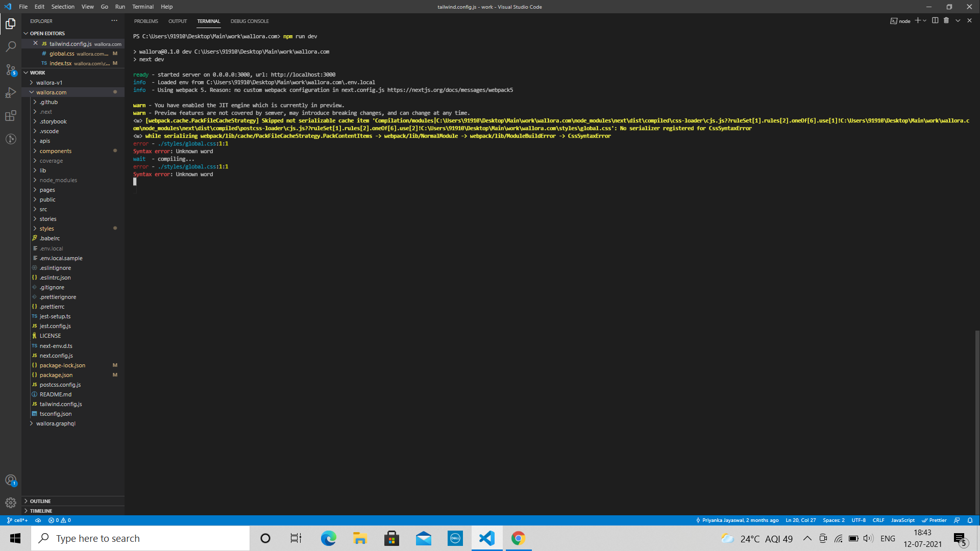Open Extensions view icon
This screenshot has width=980, height=551.
11,116
